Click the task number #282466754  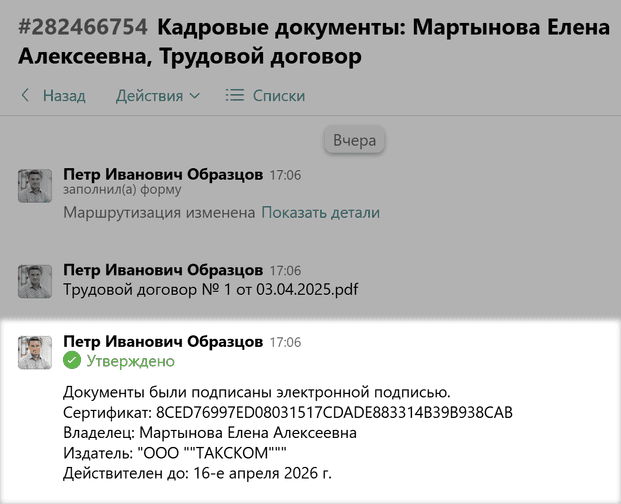[x=83, y=27]
